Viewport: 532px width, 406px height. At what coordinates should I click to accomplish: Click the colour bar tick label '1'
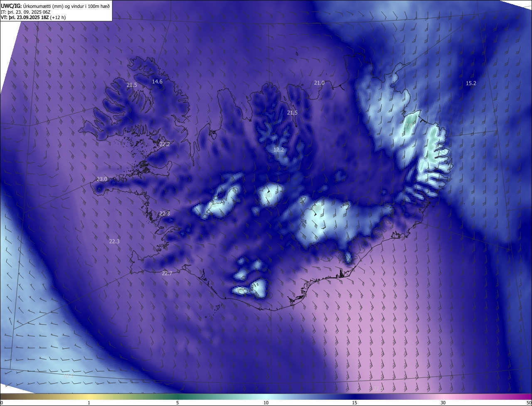click(x=89, y=403)
